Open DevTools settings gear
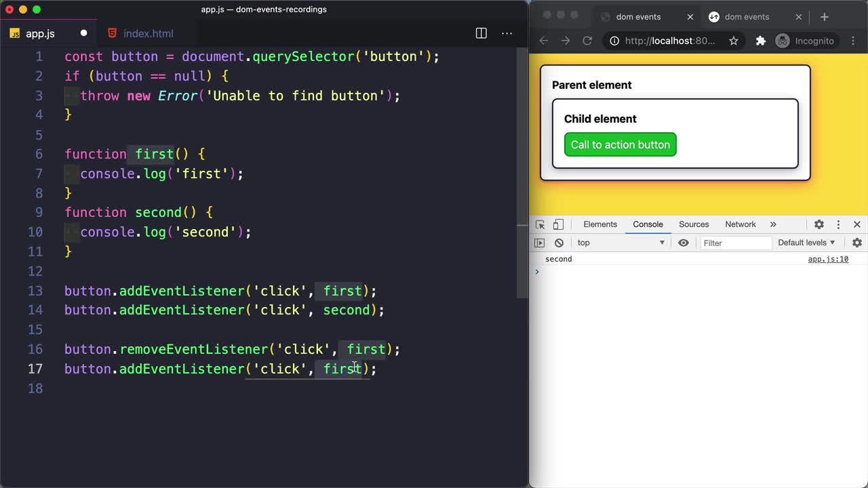Screen dimensions: 868x488 click(x=818, y=224)
